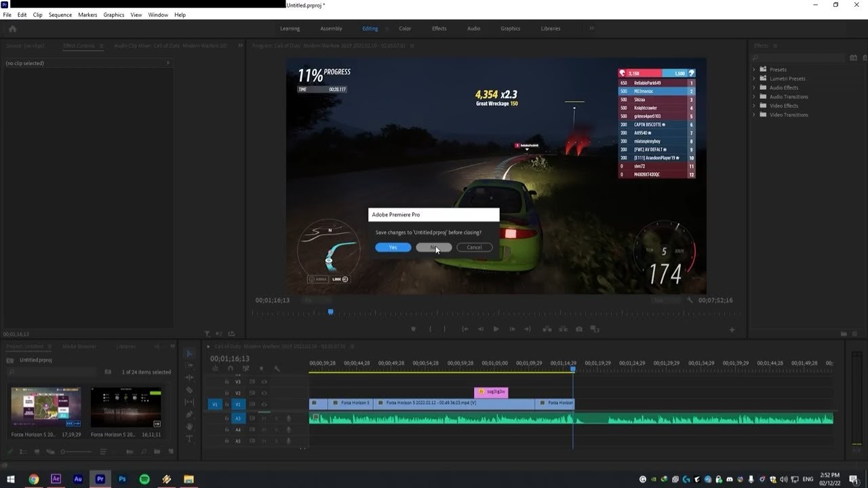Click the Program Monitor scrub bar playhead
This screenshot has width=868, height=488.
coord(331,312)
